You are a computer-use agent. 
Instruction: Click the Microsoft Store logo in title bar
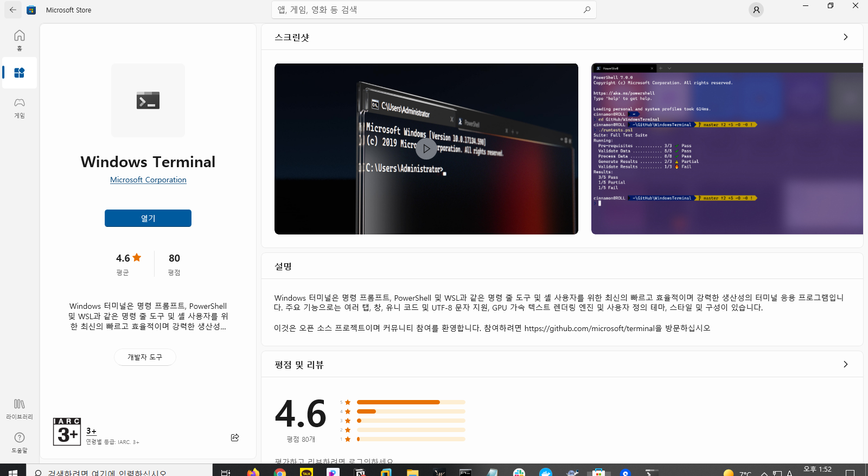pyautogui.click(x=31, y=10)
